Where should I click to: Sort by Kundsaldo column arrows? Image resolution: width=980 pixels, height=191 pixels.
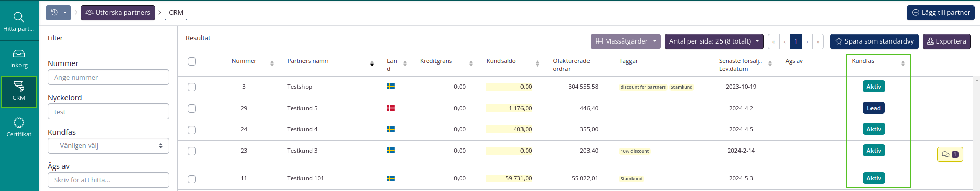pyautogui.click(x=537, y=63)
